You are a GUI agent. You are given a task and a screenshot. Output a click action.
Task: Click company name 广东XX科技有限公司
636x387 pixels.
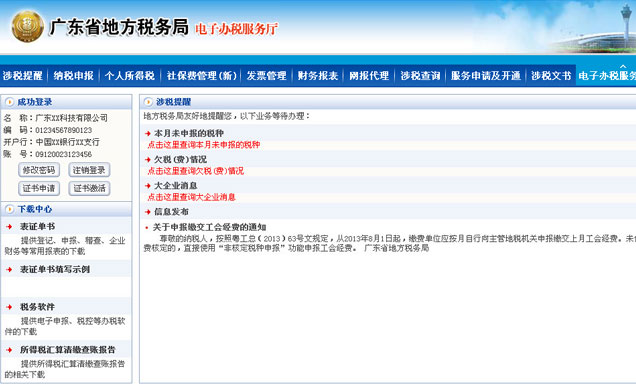point(71,118)
